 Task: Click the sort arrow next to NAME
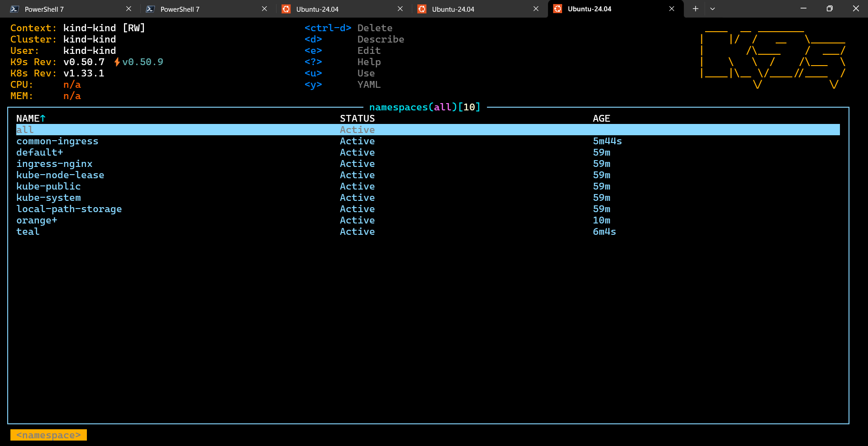click(43, 119)
